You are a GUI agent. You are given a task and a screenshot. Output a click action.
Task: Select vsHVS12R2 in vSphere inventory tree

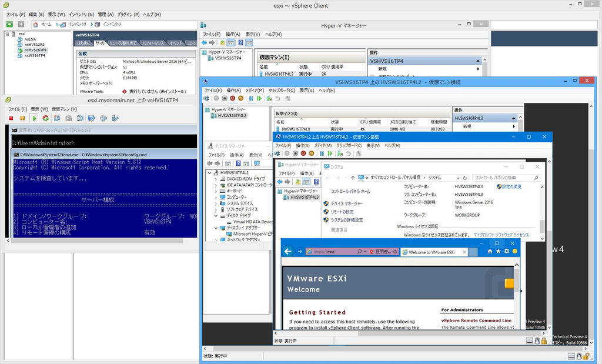pos(35,45)
